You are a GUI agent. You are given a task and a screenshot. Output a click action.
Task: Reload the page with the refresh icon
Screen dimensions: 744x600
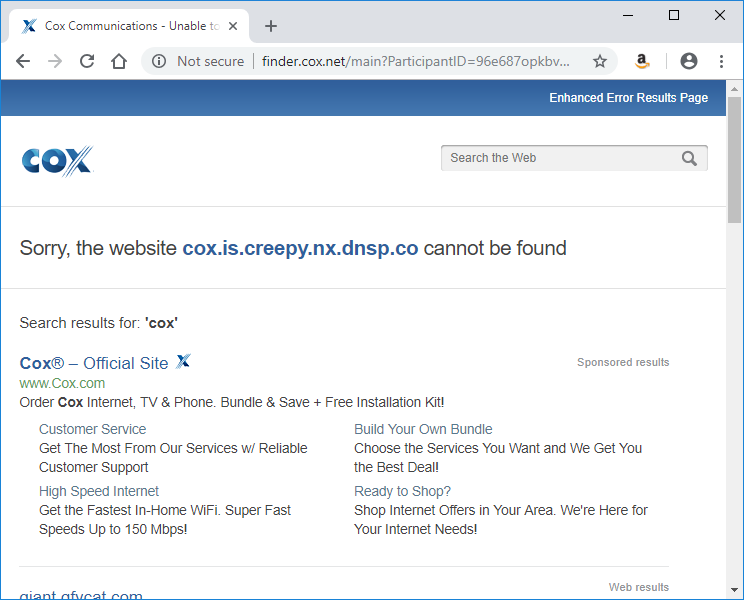[x=87, y=61]
